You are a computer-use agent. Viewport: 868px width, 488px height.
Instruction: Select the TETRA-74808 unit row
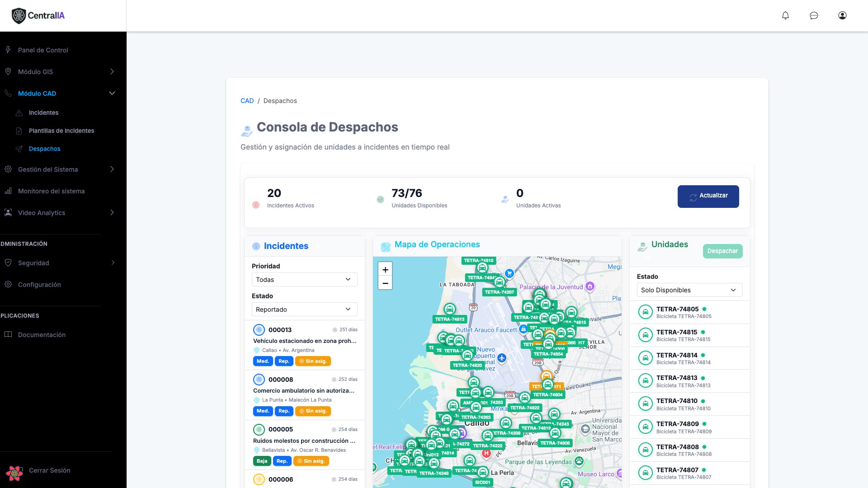click(x=690, y=450)
